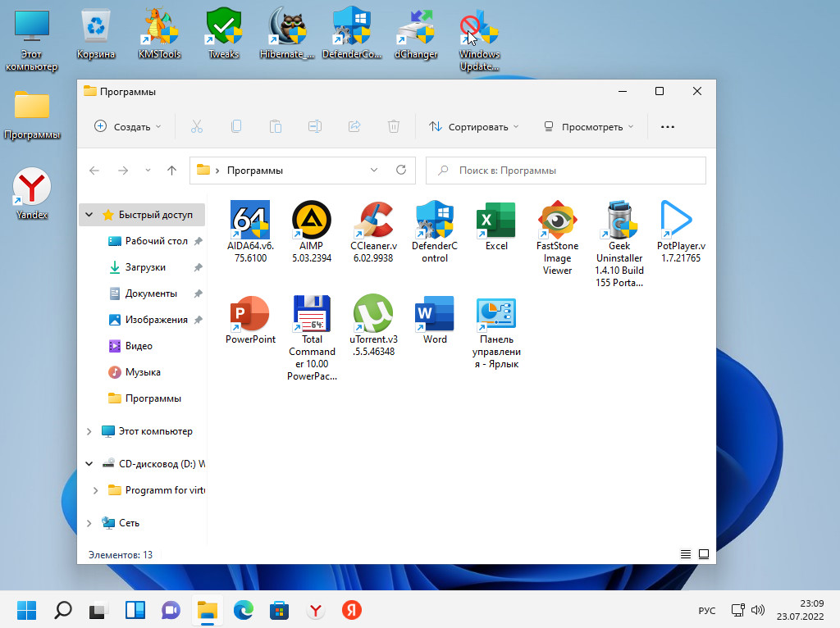
Task: Click the Paste clipboard icon
Action: click(276, 127)
